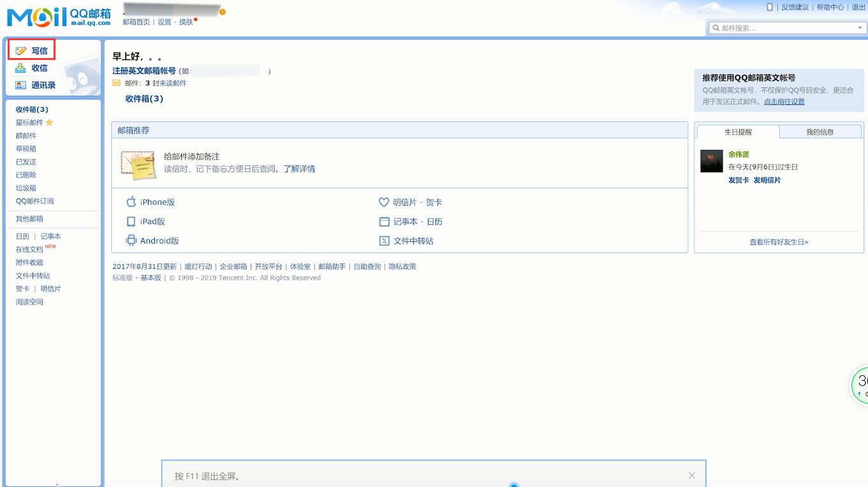Click the heart icon for 明信片
Viewport: 868px width, 487px height.
(x=384, y=202)
